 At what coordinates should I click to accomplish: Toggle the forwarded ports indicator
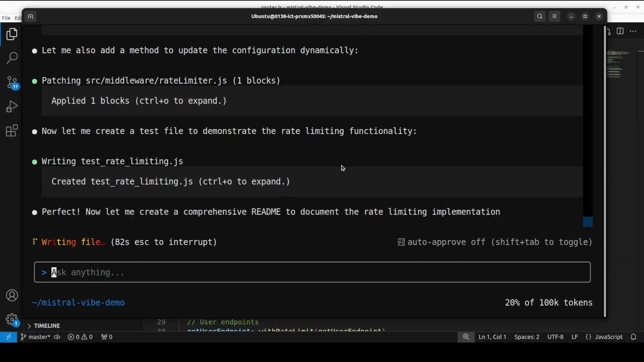click(106, 337)
